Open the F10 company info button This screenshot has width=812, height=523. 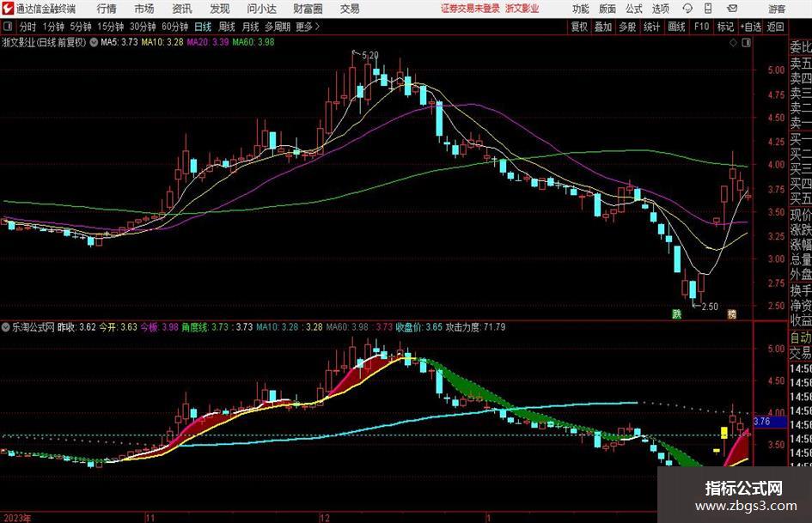tap(702, 27)
